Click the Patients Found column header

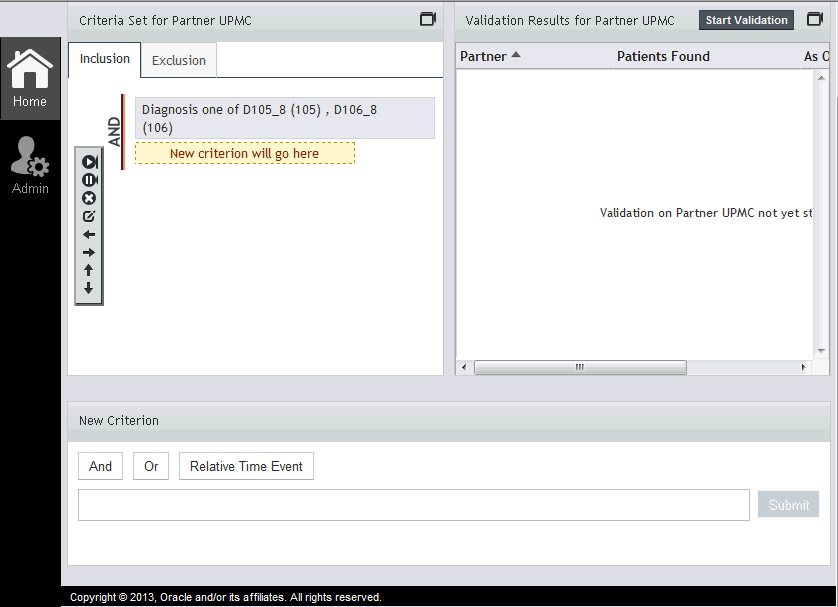[x=663, y=57]
